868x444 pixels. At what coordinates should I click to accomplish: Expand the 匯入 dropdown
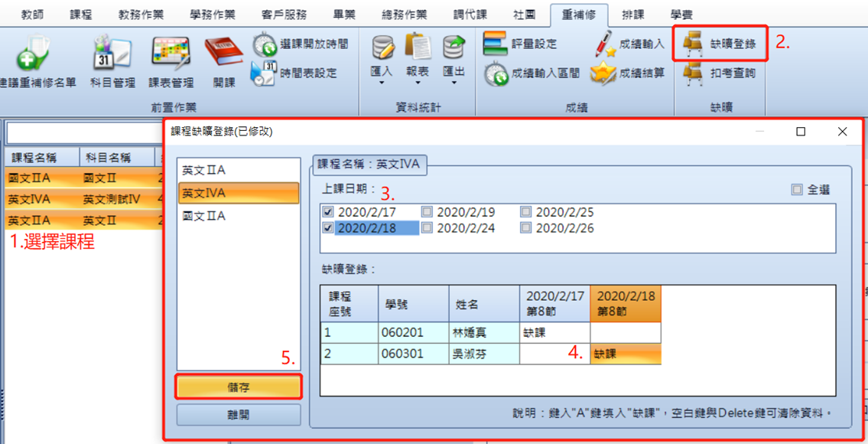381,62
